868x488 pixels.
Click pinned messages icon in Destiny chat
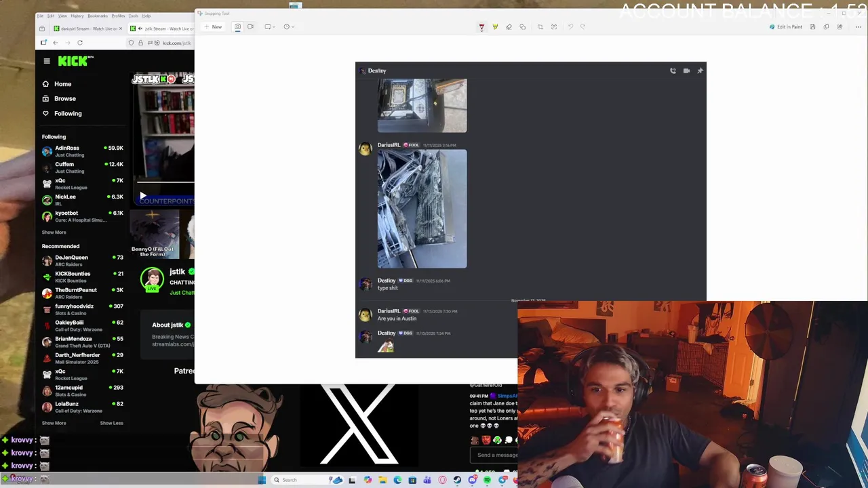(700, 70)
